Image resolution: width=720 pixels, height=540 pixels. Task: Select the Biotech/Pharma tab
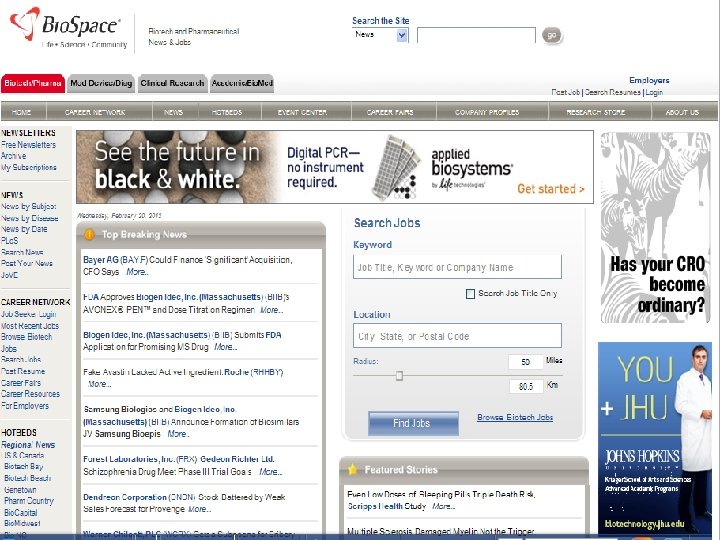click(33, 83)
